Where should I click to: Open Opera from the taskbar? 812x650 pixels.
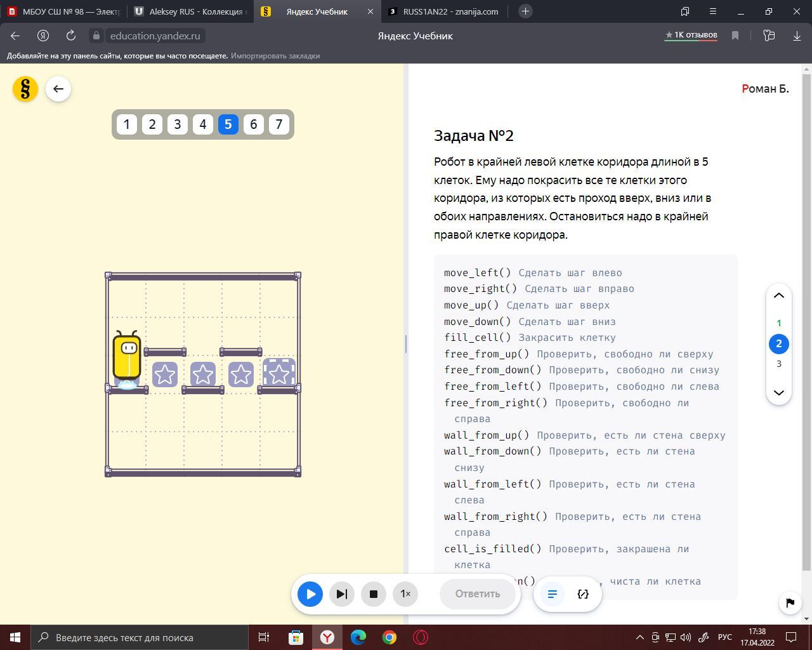[421, 637]
